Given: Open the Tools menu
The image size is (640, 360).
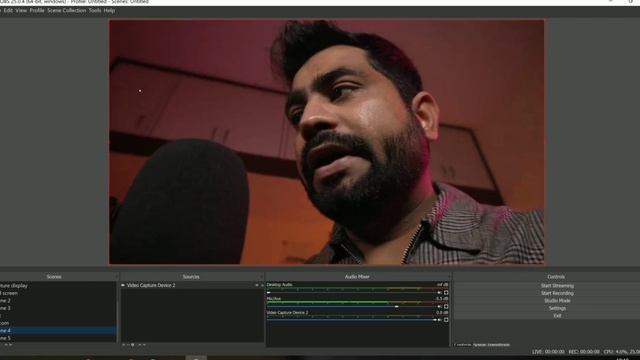Looking at the screenshot, I should point(95,11).
